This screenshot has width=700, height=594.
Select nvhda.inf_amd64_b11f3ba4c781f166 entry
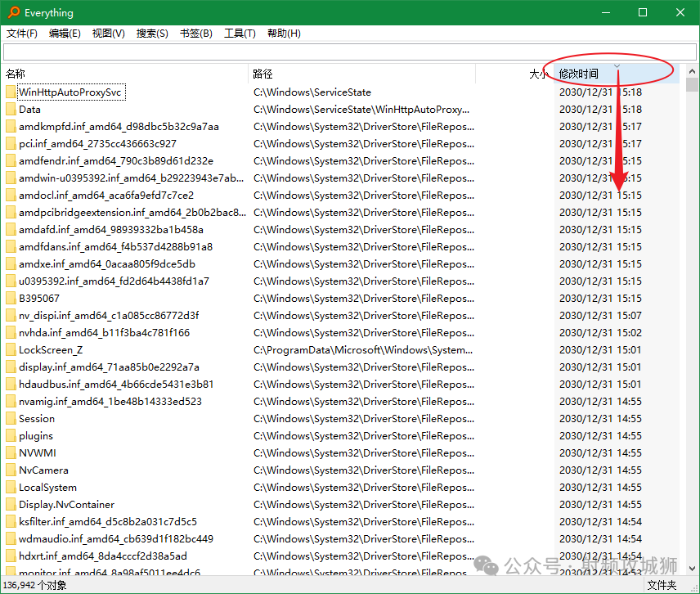pos(104,333)
